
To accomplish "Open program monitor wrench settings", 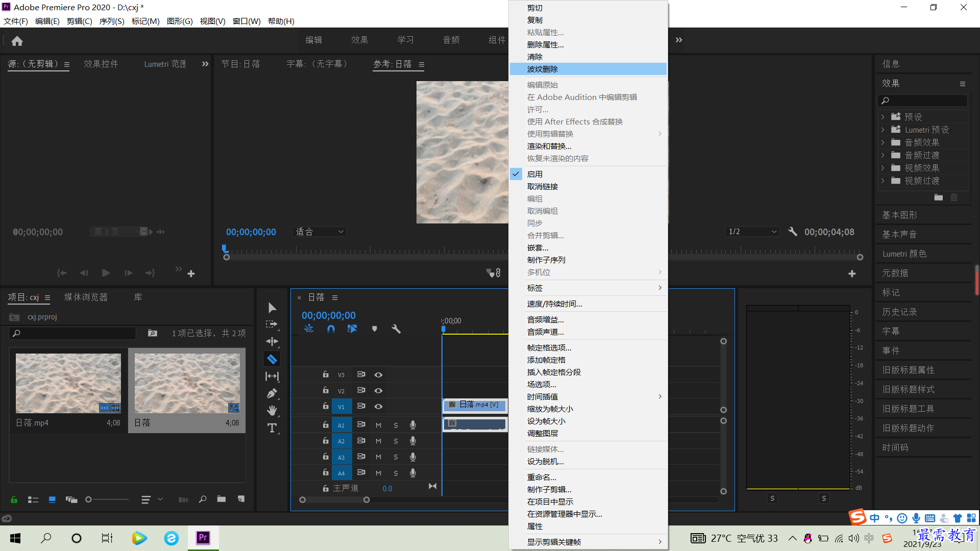I will click(x=793, y=232).
